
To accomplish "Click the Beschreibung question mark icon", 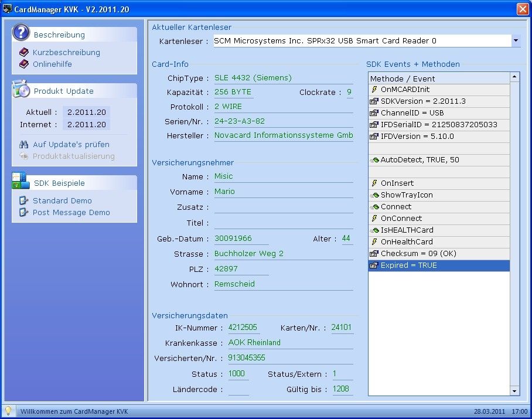I will [x=21, y=33].
